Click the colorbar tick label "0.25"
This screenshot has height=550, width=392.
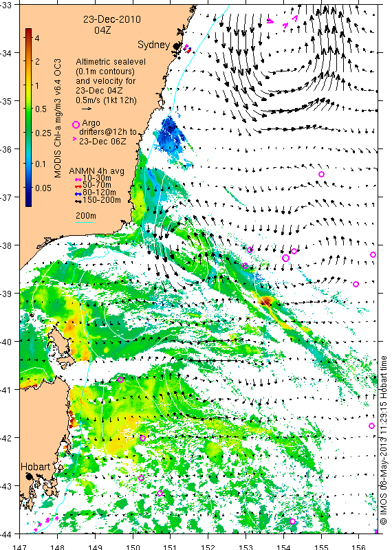pos(43,133)
